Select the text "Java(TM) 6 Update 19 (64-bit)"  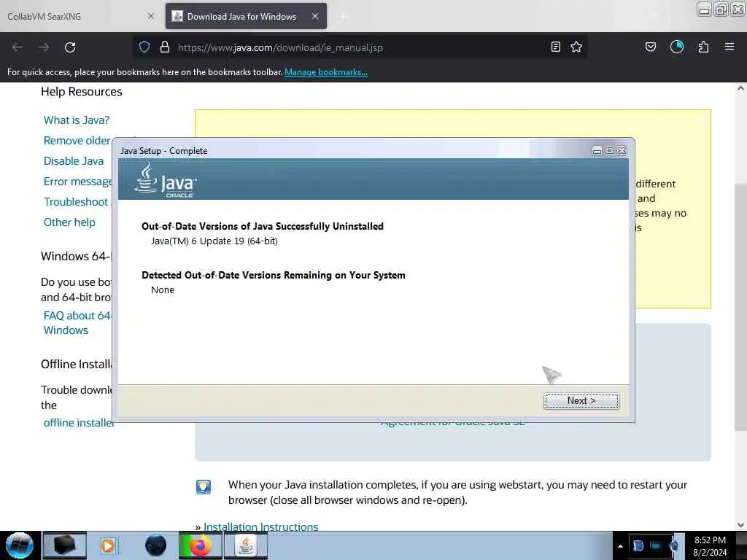click(x=214, y=241)
